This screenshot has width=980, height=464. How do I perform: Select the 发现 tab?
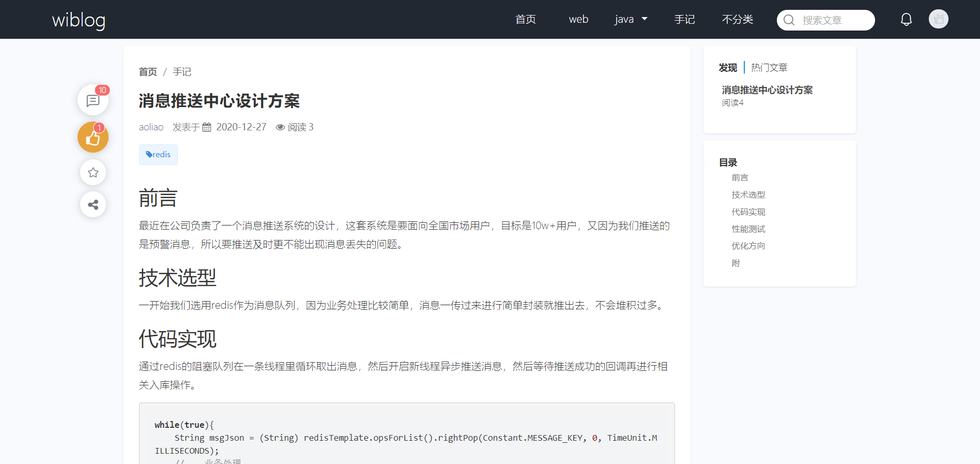click(728, 68)
